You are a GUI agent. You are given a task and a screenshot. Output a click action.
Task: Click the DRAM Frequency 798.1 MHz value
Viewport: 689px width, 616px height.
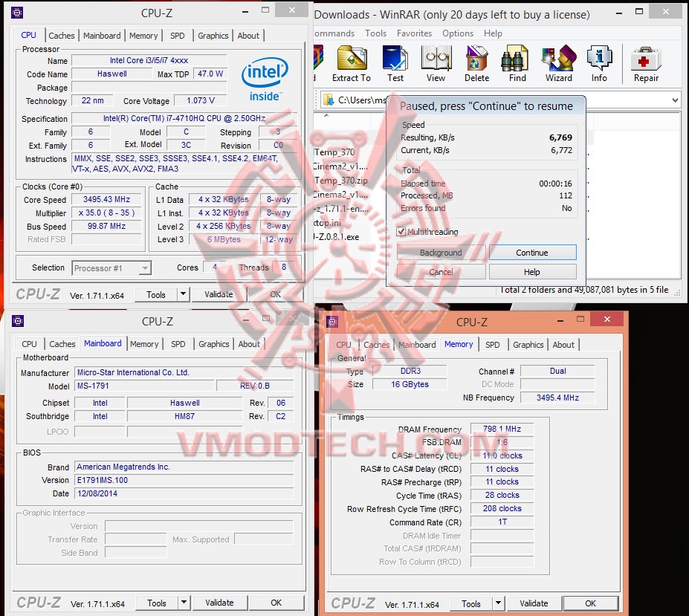502,429
